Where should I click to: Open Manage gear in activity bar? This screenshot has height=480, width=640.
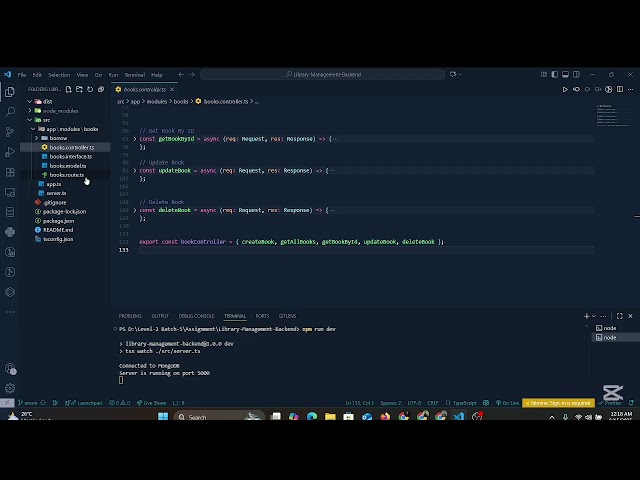point(10,388)
